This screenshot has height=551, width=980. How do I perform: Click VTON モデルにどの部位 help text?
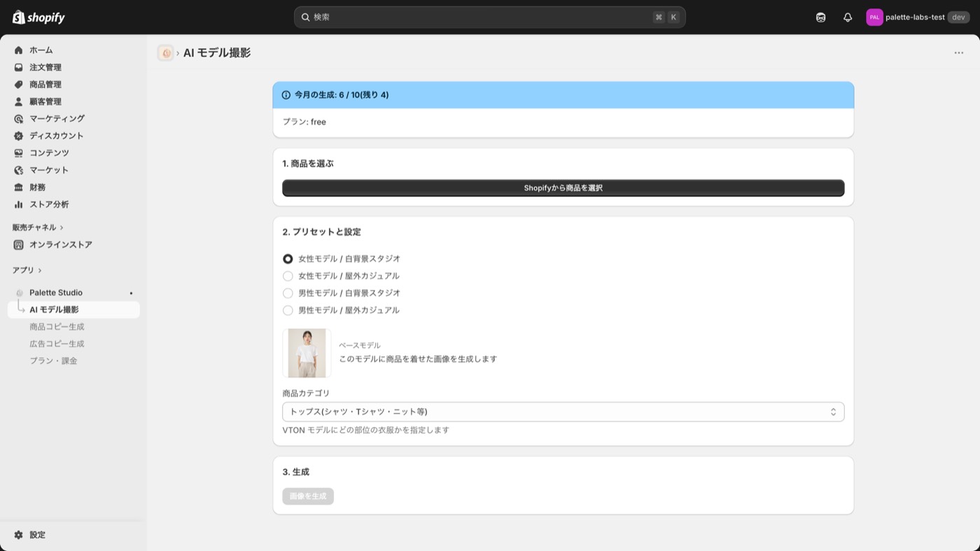(x=365, y=431)
